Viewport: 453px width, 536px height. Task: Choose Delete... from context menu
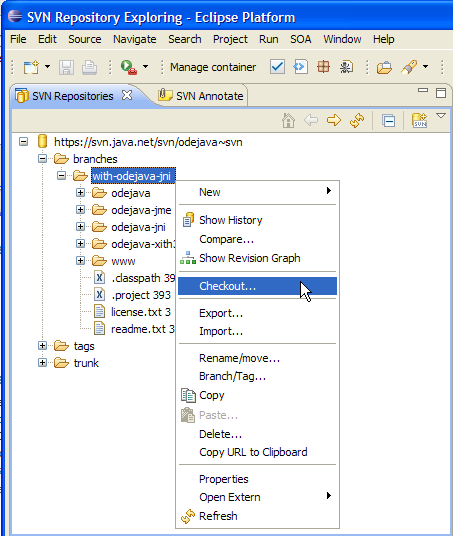pos(257,434)
